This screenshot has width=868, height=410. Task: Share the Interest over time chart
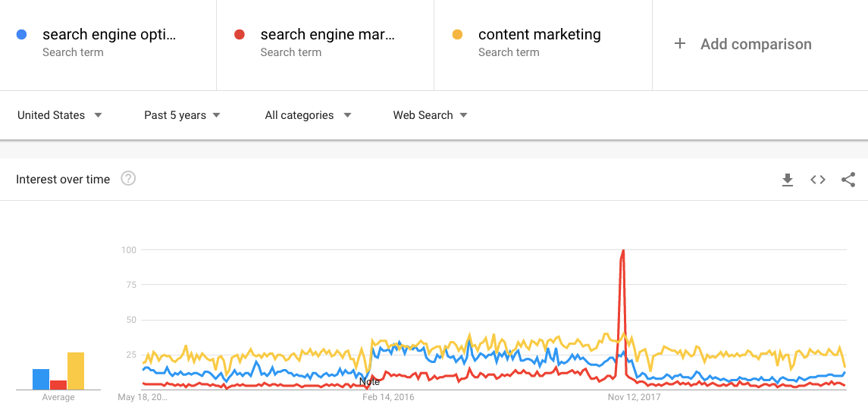(x=848, y=180)
